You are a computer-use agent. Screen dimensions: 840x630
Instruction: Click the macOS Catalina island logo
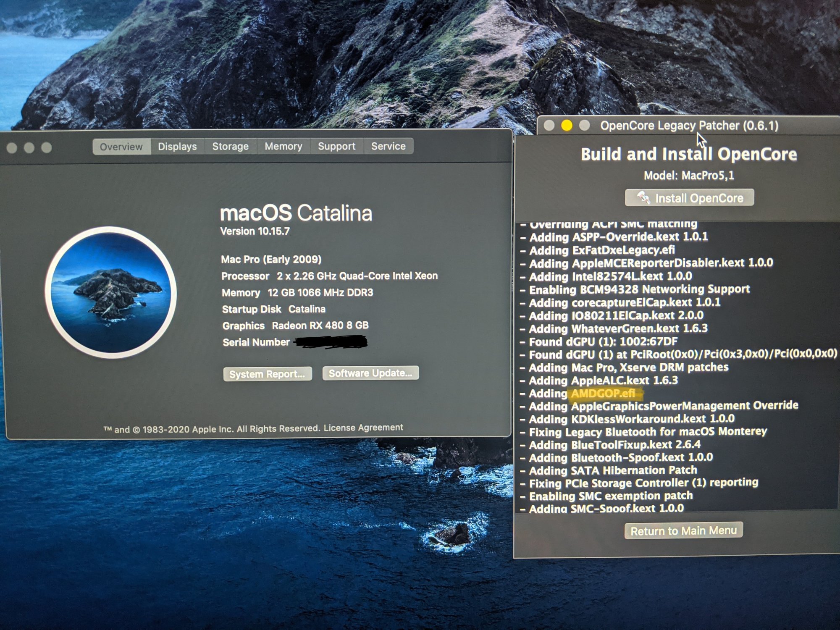tap(110, 293)
